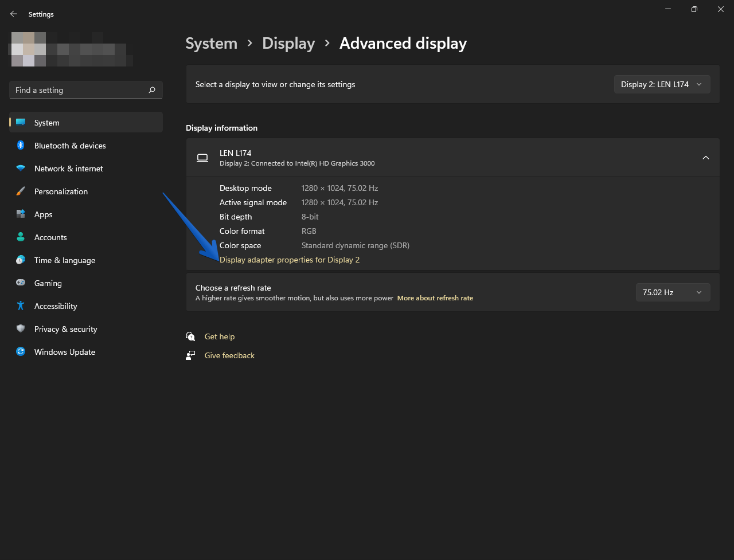Image resolution: width=734 pixels, height=560 pixels.
Task: Click the Give feedback person icon
Action: tap(190, 355)
